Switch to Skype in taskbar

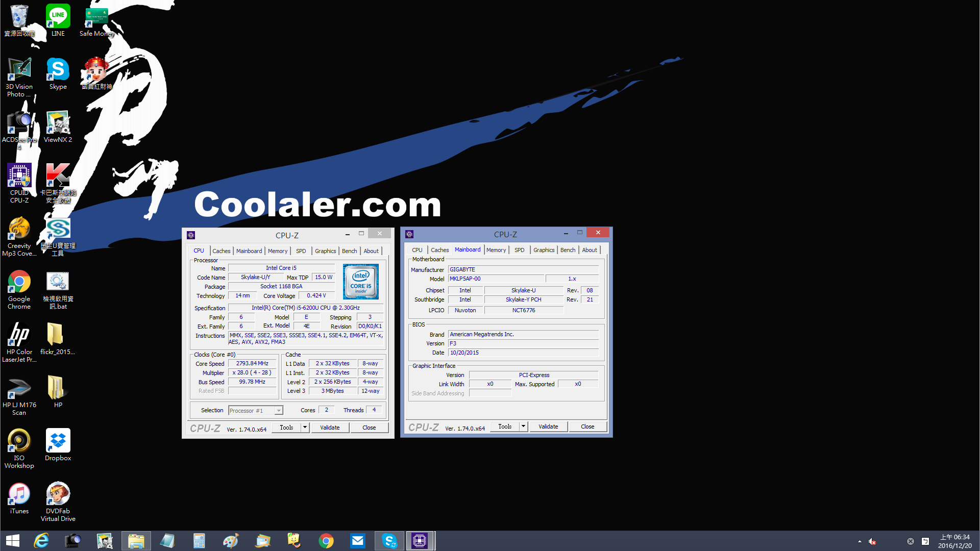point(389,541)
